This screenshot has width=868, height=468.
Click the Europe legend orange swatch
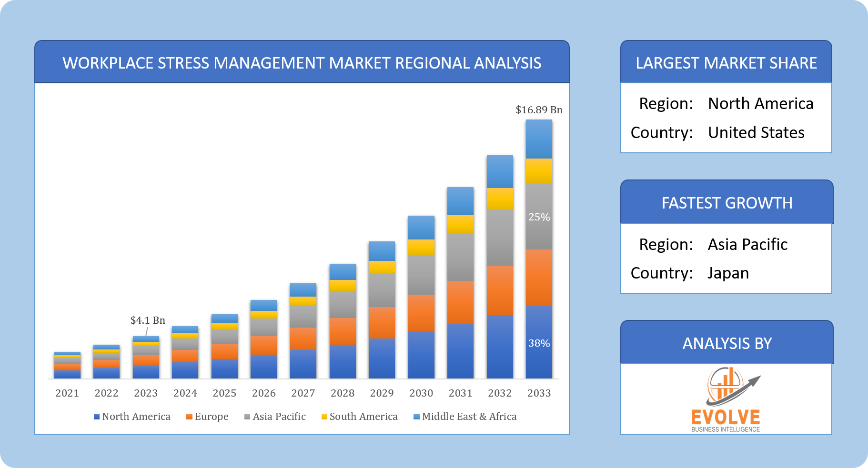pyautogui.click(x=189, y=417)
